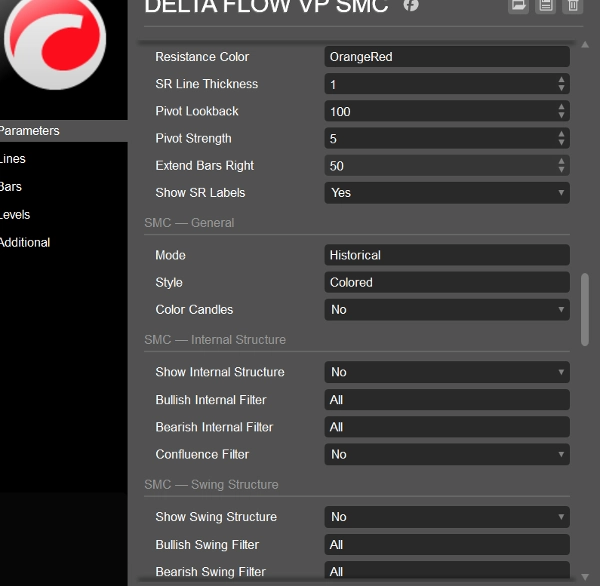Image resolution: width=600 pixels, height=586 pixels.
Task: Click the save parameters icon
Action: [x=546, y=5]
